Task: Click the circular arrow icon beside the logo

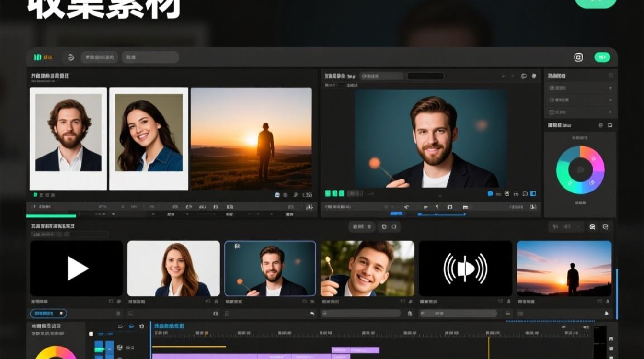Action: [x=71, y=57]
